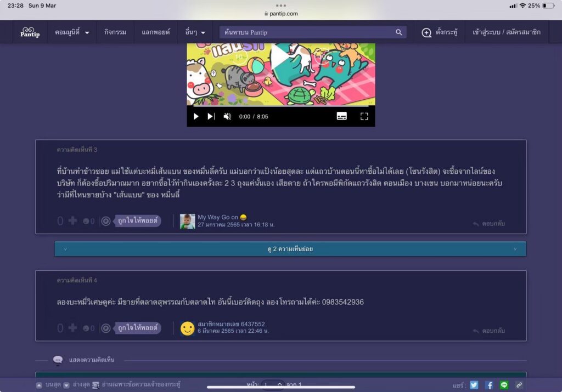
Task: Click the emotion face icon on comment 3
Action: coord(86,221)
